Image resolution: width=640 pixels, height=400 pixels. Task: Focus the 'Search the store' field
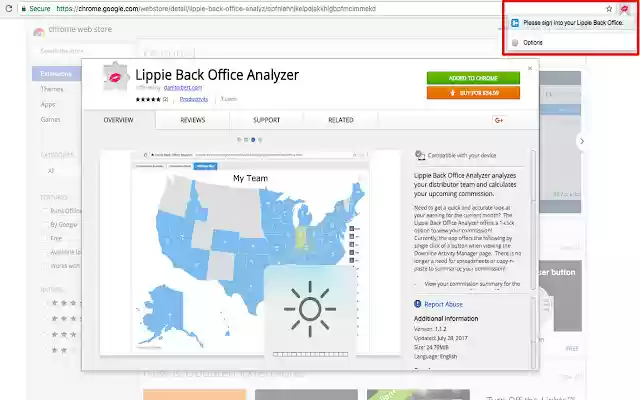[81, 51]
